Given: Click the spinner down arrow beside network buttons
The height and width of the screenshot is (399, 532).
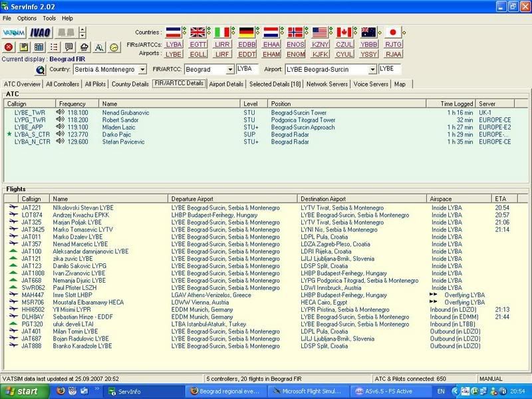Looking at the screenshot, I should 82,36.
